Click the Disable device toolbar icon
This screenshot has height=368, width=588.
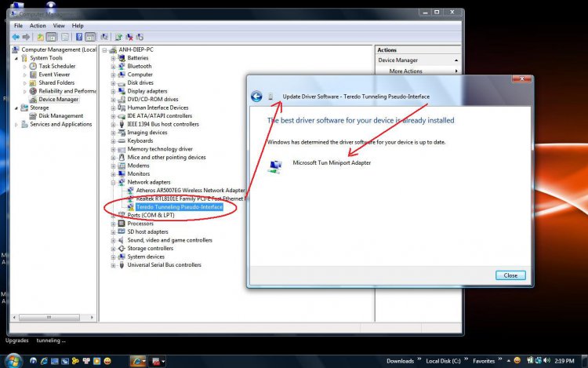(x=140, y=37)
